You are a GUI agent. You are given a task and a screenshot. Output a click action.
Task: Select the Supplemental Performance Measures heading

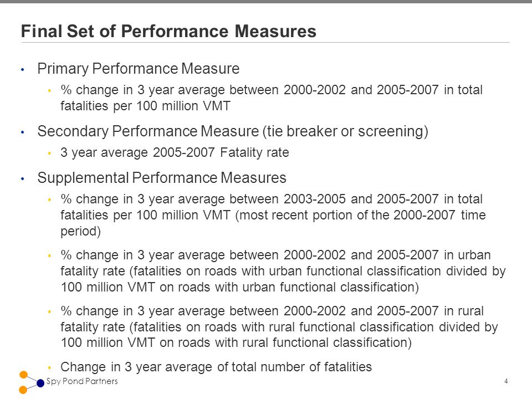162,178
